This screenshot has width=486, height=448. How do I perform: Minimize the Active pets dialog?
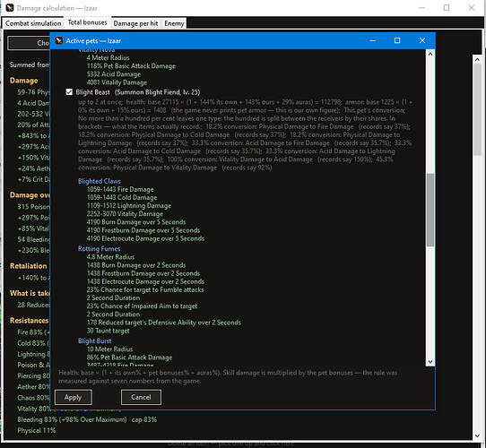click(x=372, y=40)
